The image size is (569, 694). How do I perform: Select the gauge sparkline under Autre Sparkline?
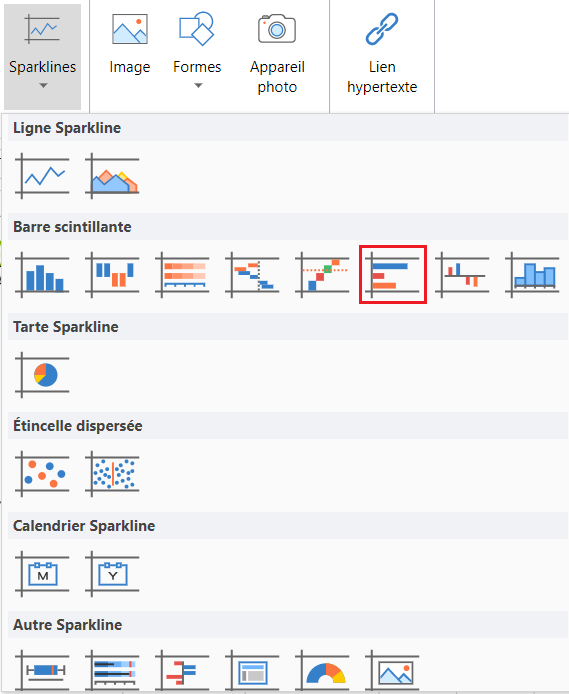pos(323,671)
